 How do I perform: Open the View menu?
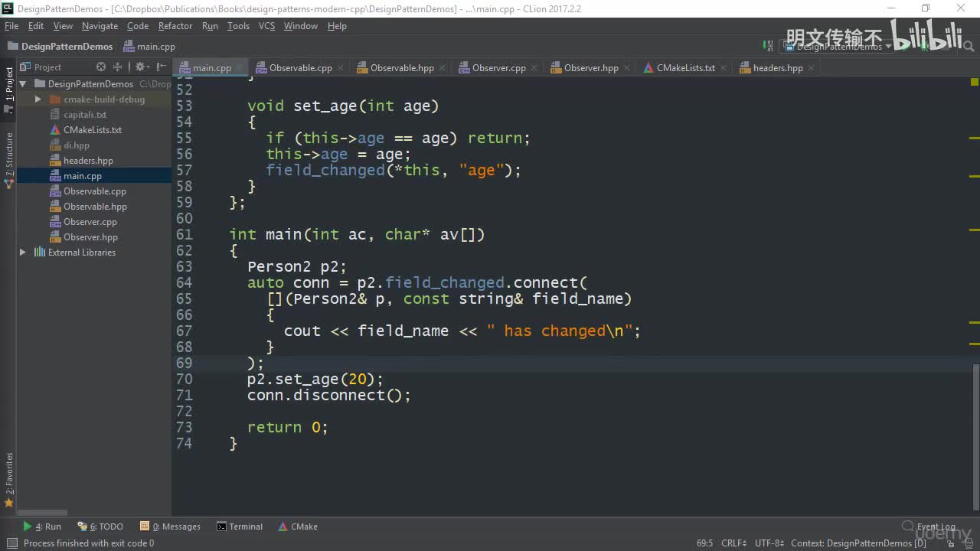(63, 26)
